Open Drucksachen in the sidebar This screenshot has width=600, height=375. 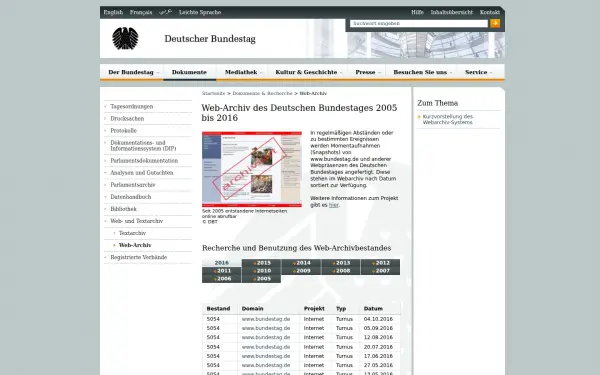tap(127, 119)
